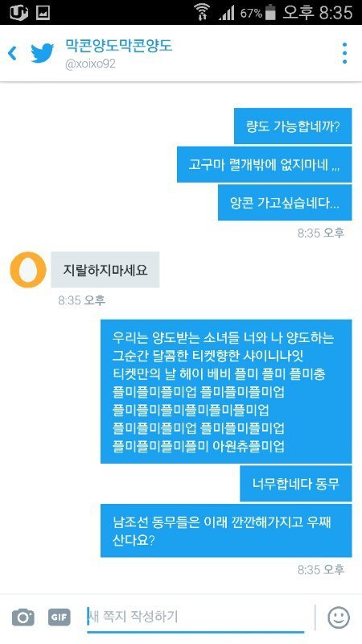362x644 pixels.
Task: Tap the camera icon to attach photo
Action: pyautogui.click(x=23, y=617)
